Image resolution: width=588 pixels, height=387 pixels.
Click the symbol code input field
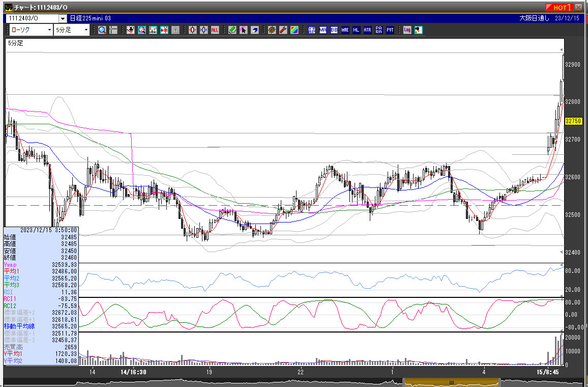[33, 18]
